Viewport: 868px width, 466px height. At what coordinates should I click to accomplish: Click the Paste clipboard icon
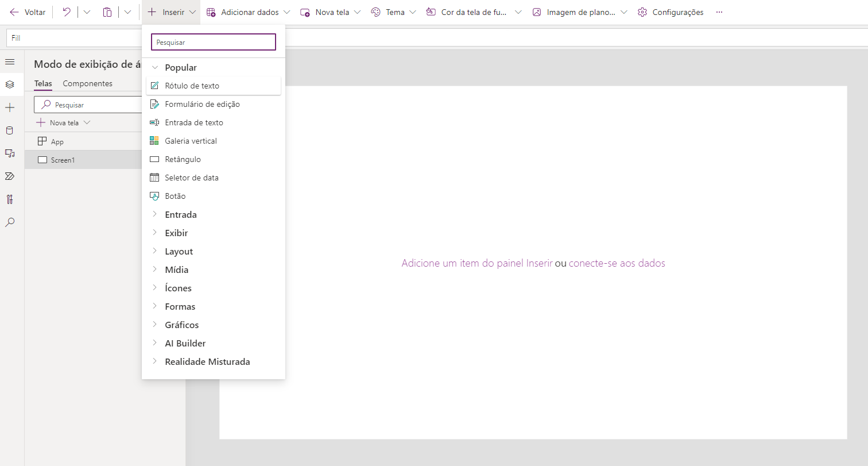tap(107, 12)
